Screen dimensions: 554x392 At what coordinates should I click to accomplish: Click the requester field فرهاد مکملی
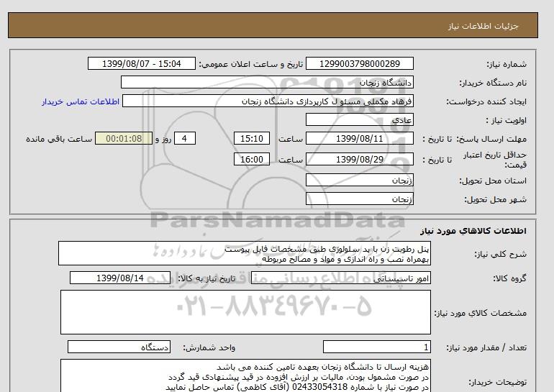pyautogui.click(x=268, y=101)
